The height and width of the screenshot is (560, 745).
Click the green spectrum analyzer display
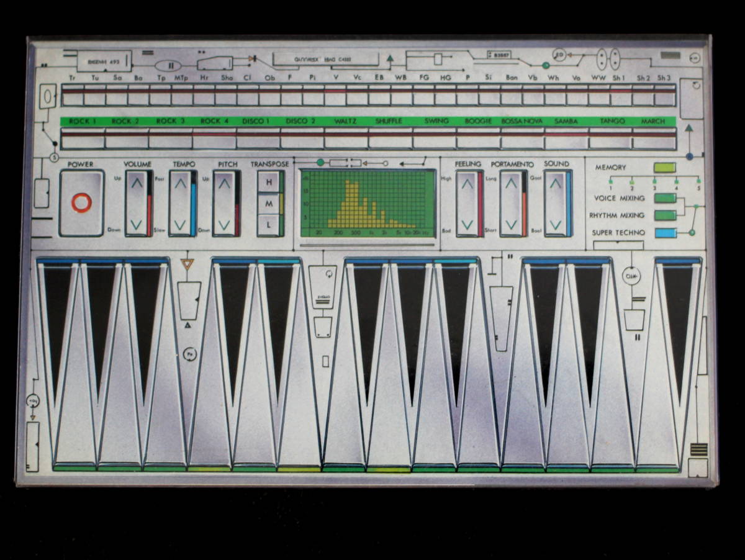tap(368, 203)
